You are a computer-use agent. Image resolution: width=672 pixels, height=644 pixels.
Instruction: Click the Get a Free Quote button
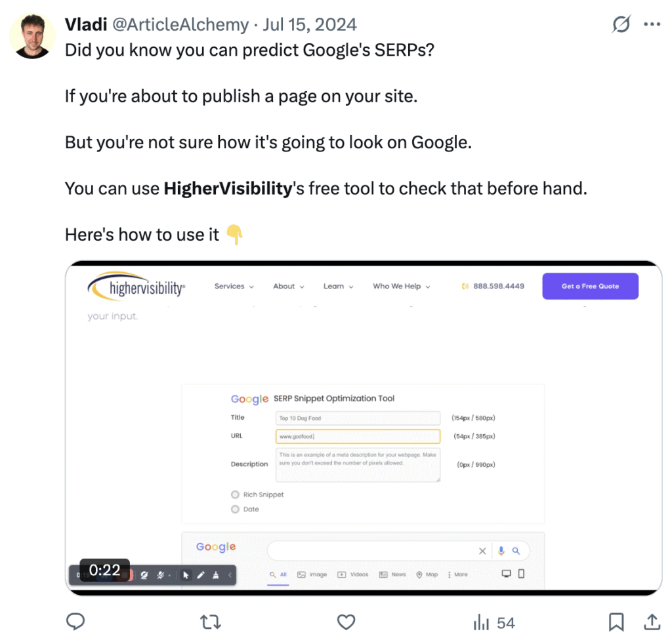(590, 287)
